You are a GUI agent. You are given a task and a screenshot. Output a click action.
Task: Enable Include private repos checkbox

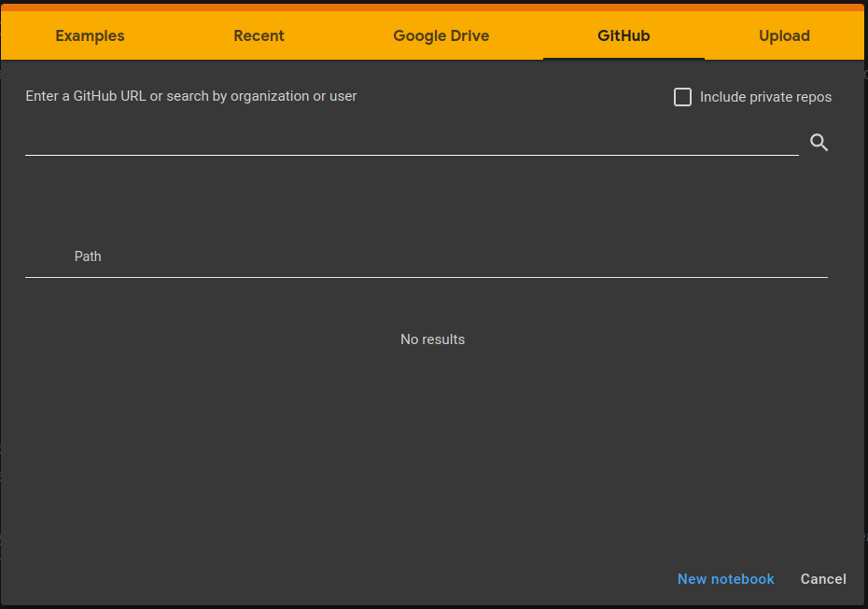[682, 97]
